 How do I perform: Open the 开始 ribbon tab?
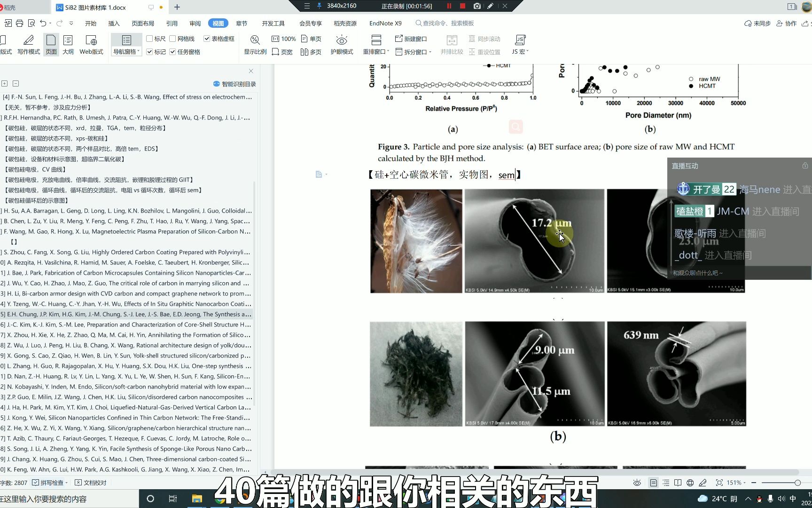(x=91, y=23)
